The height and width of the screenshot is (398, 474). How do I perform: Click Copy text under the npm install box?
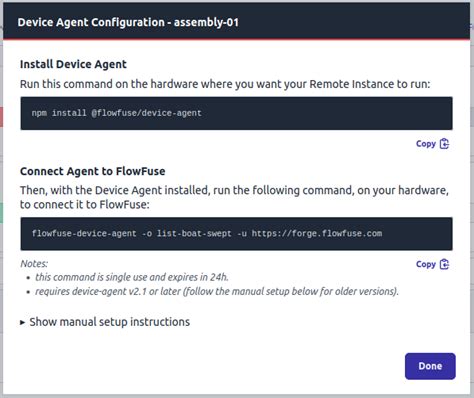426,144
